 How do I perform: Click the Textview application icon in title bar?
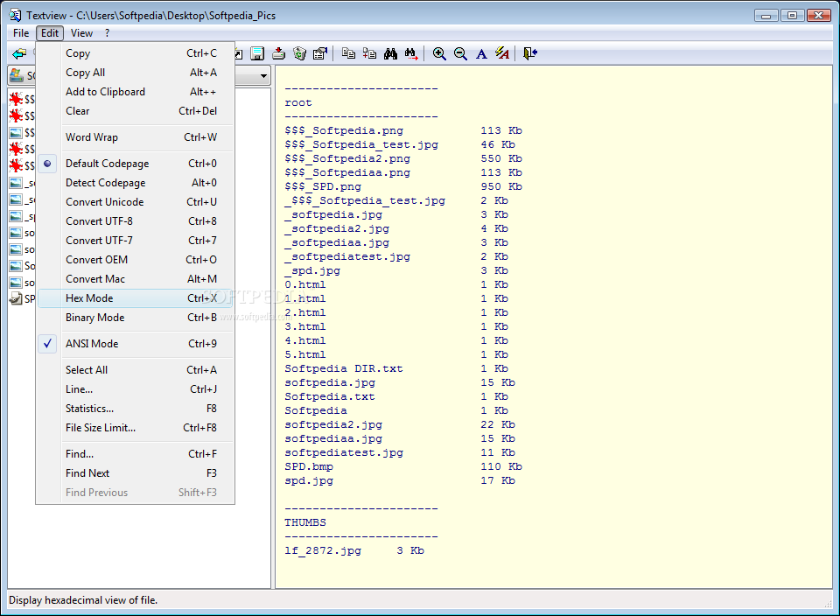click(15, 15)
